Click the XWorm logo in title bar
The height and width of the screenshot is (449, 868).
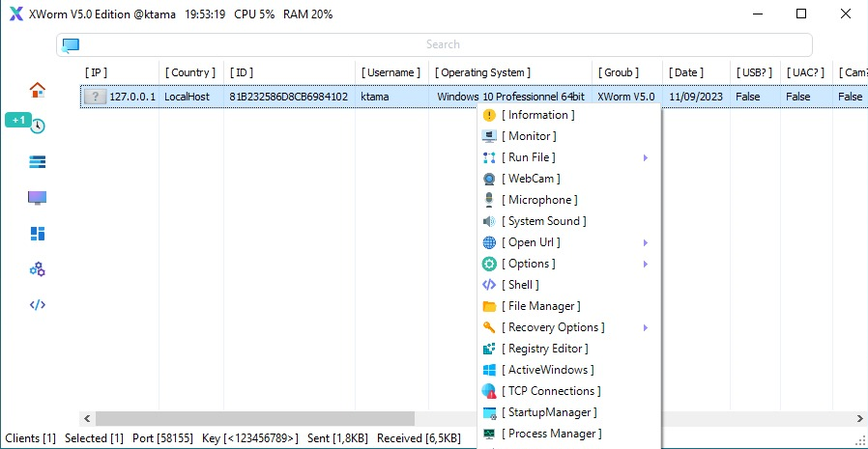16,14
